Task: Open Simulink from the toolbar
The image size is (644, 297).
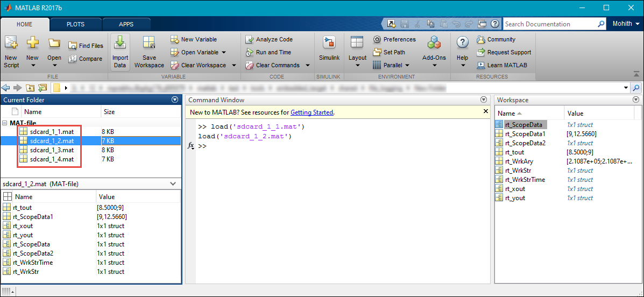Action: (329, 43)
